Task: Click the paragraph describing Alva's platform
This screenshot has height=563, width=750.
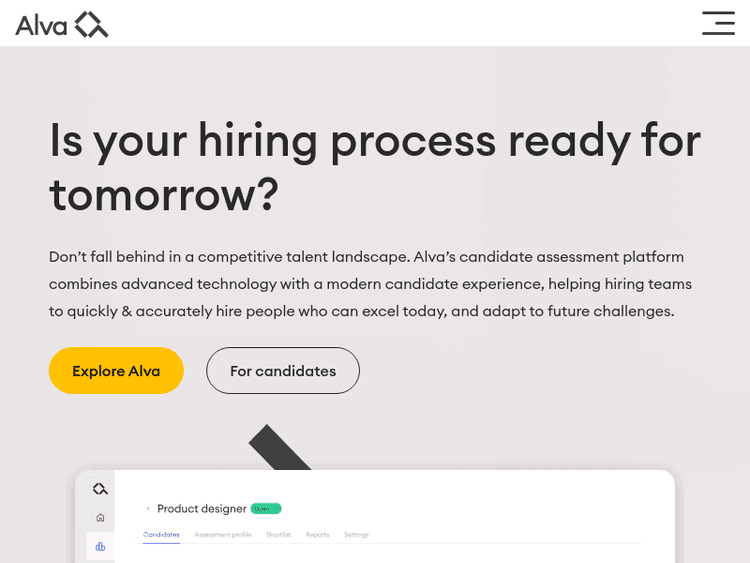Action: tap(371, 284)
